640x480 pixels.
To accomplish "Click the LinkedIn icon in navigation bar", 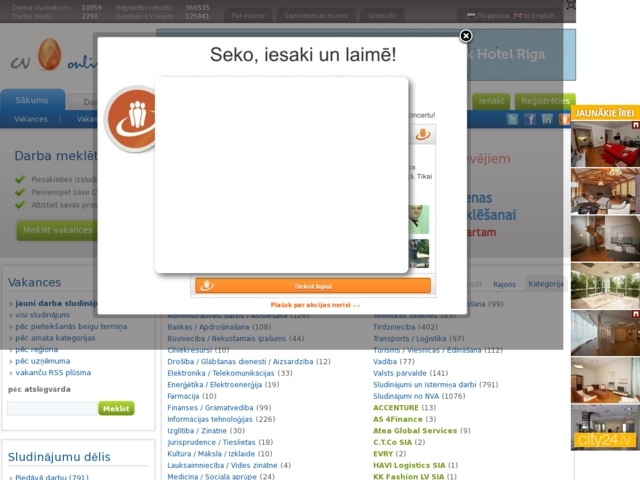I will tap(547, 119).
